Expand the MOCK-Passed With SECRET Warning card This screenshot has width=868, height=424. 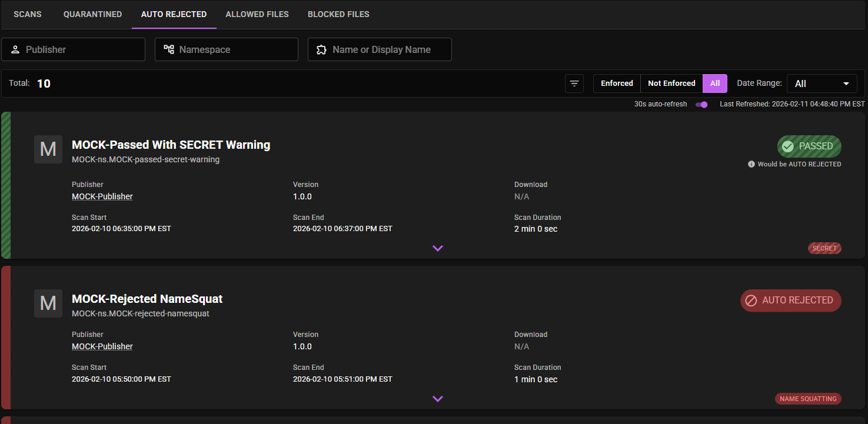pos(437,248)
